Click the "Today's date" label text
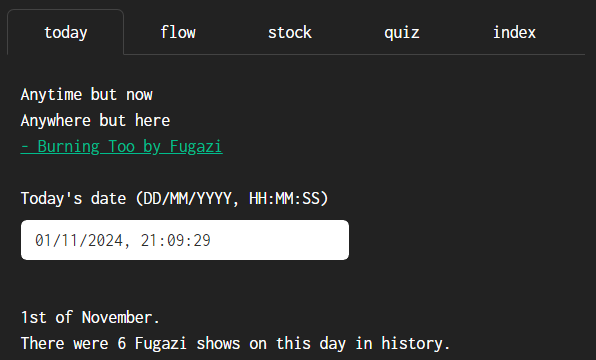This screenshot has height=360, width=596. (73, 198)
